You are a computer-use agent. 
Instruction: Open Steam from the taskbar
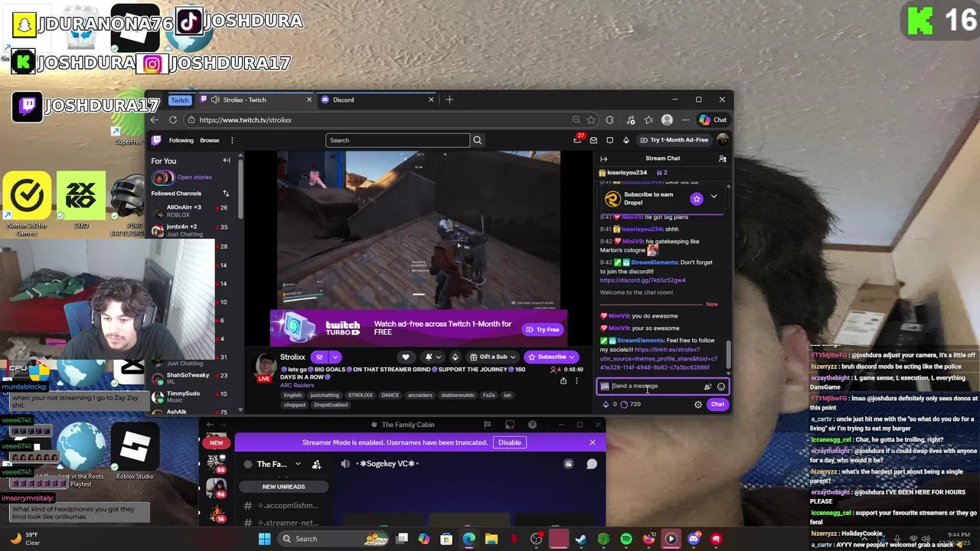coord(581,539)
